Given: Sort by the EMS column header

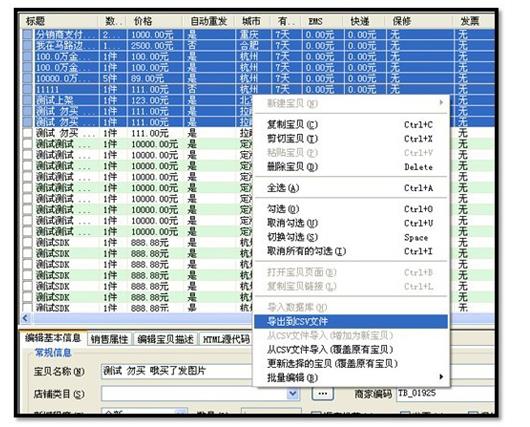Looking at the screenshot, I should [322, 21].
